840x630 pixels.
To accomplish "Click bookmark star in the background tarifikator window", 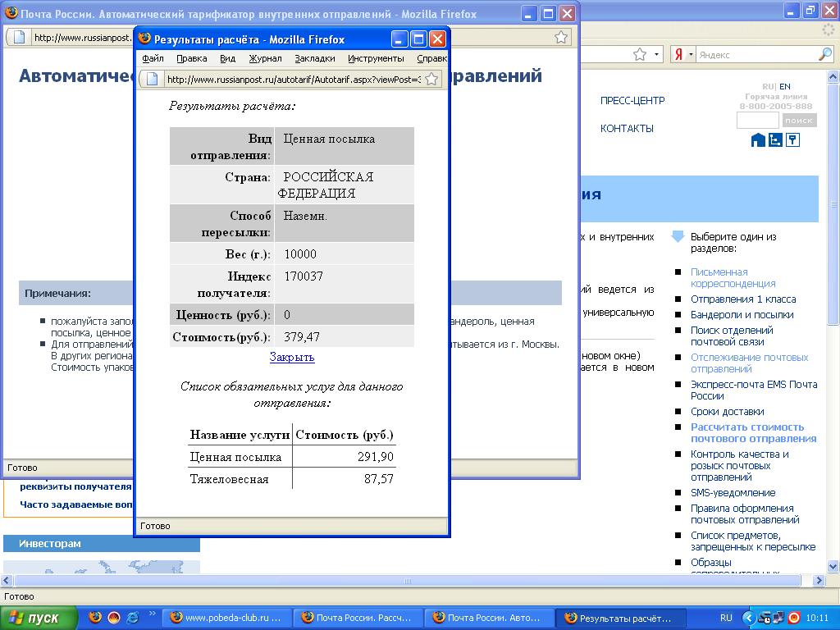I will coord(561,37).
